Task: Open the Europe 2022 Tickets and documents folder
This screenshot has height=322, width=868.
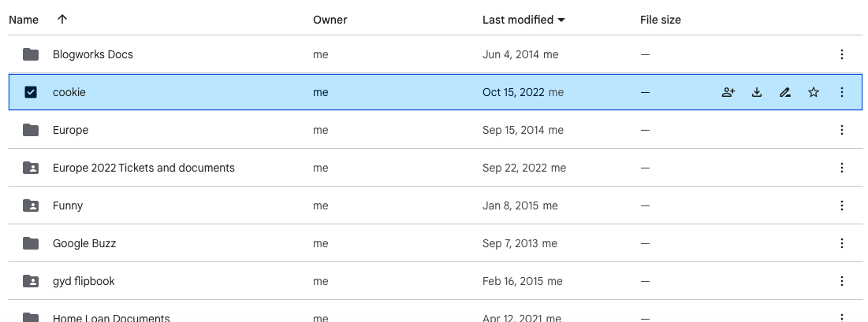Action: (x=143, y=168)
